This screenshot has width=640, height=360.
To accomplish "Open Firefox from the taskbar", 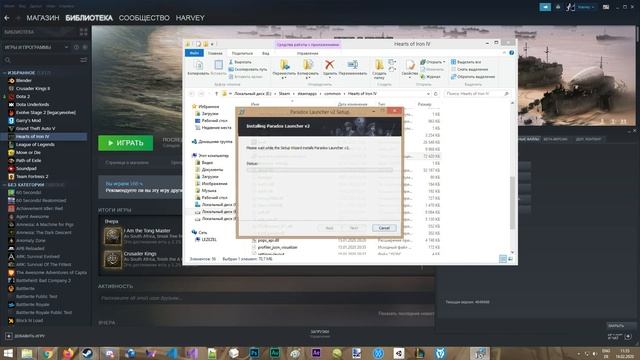I will click(68, 353).
